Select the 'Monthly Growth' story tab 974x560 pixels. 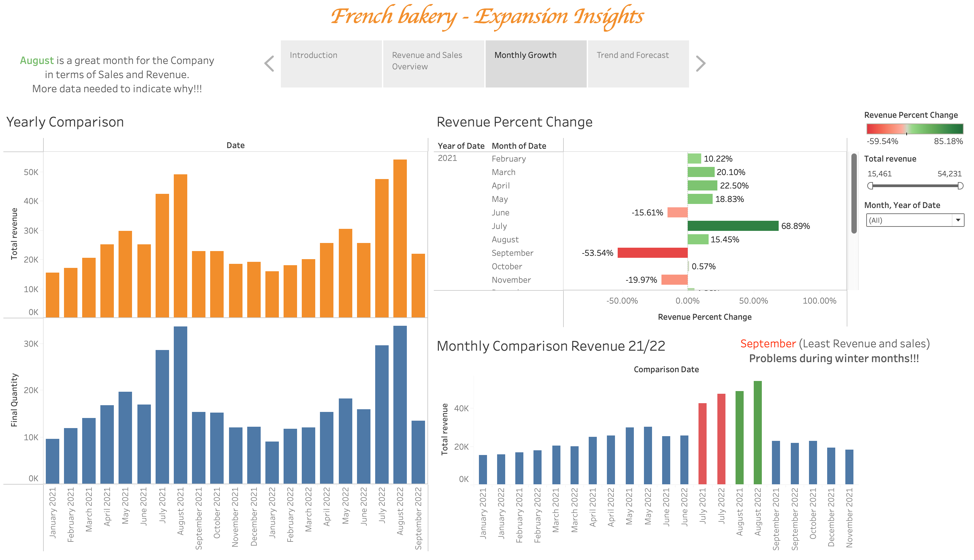point(536,64)
